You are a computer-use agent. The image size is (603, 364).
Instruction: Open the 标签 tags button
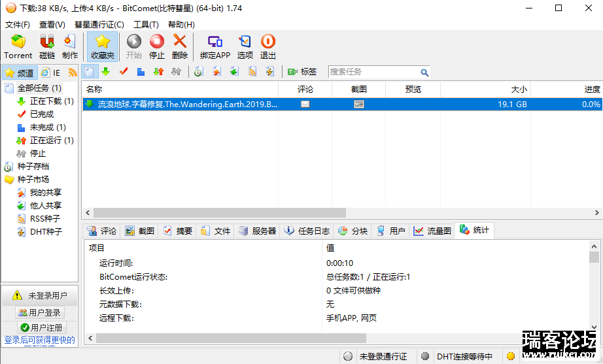point(302,72)
